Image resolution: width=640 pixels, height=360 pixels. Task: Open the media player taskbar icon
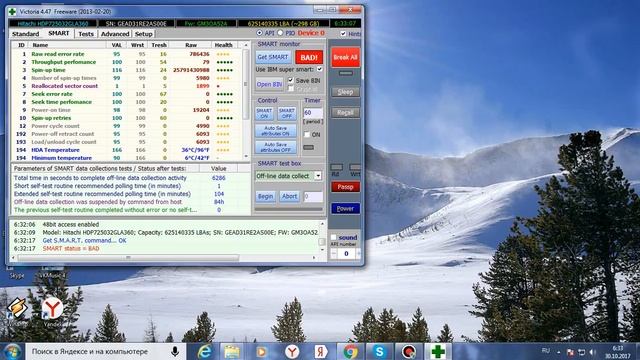tap(261, 351)
